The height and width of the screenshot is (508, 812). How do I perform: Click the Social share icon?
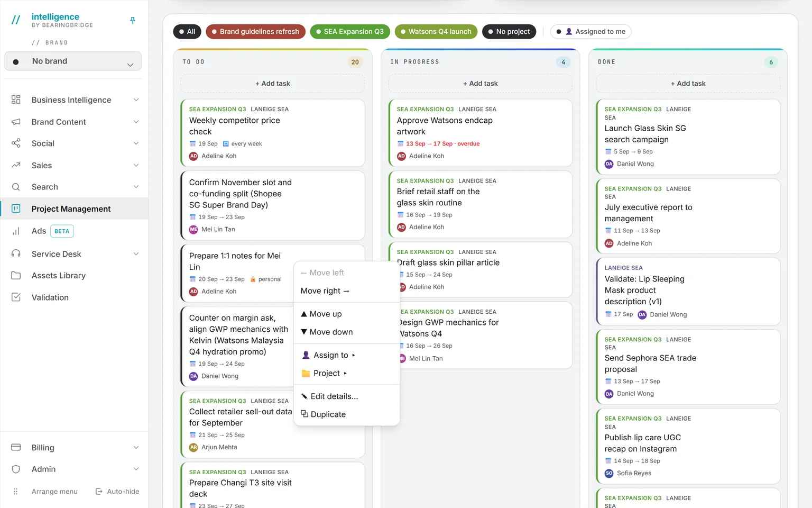point(16,143)
